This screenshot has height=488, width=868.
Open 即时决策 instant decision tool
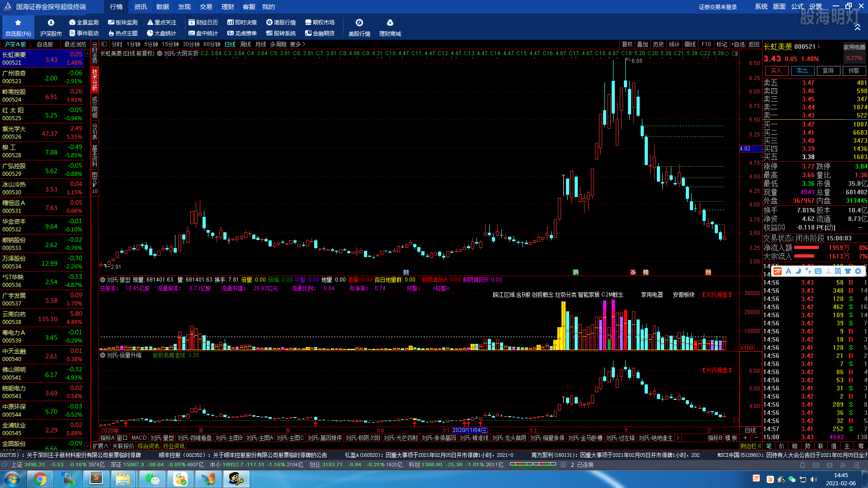[242, 22]
